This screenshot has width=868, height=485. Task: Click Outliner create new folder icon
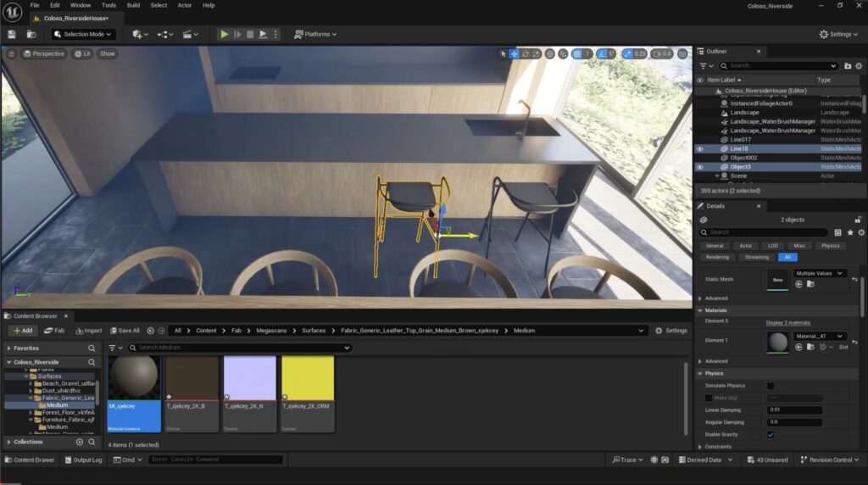pyautogui.click(x=848, y=66)
